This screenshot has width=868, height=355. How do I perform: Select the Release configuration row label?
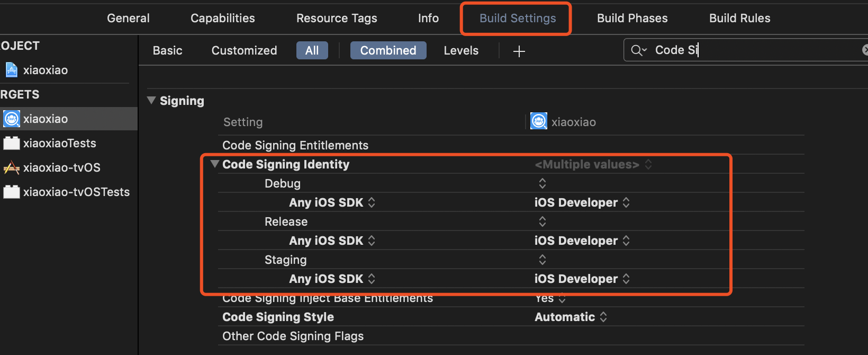coord(286,221)
